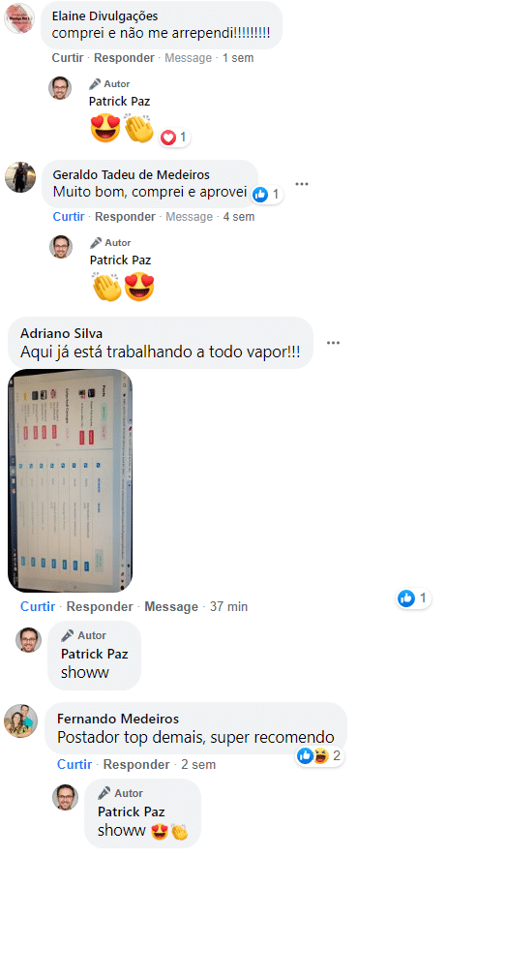Open Patrick Paz avatar beside 'showw' reply
506x980 pixels.
(28, 640)
